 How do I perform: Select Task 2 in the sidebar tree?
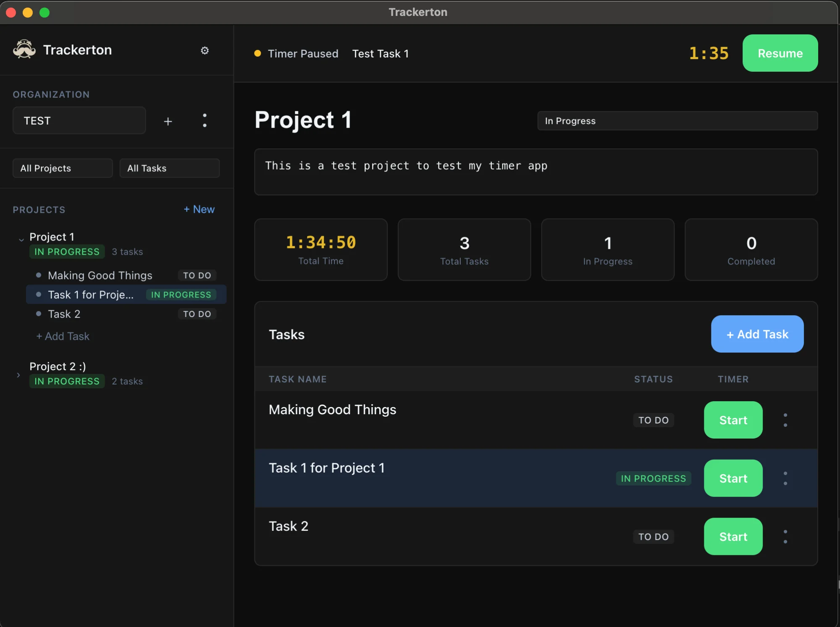coord(63,314)
